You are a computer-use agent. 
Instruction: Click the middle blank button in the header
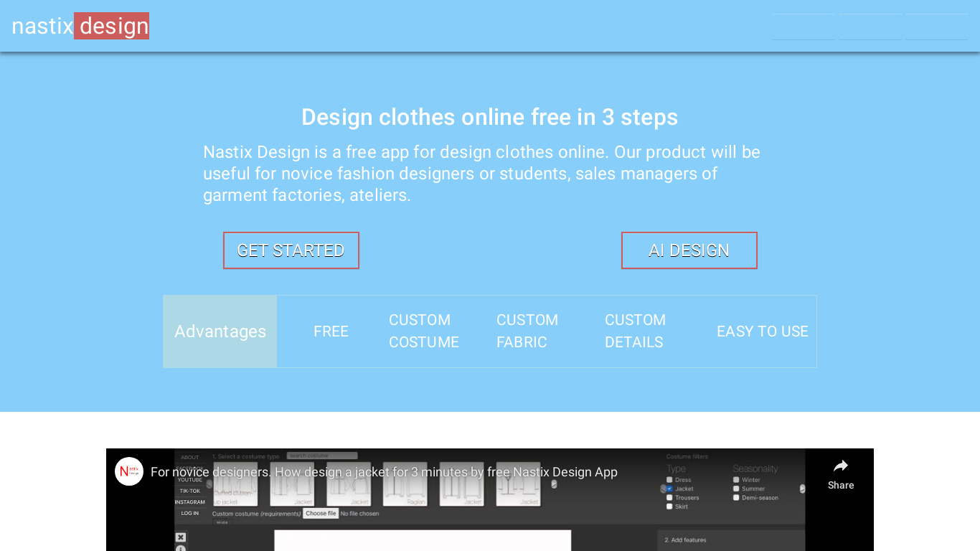[870, 27]
